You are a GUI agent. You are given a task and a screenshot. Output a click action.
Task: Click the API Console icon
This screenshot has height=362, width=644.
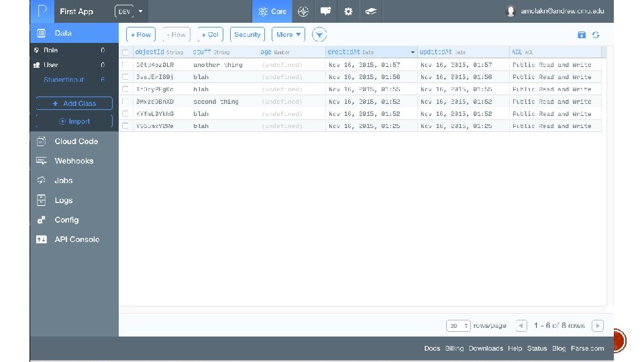pyautogui.click(x=41, y=239)
